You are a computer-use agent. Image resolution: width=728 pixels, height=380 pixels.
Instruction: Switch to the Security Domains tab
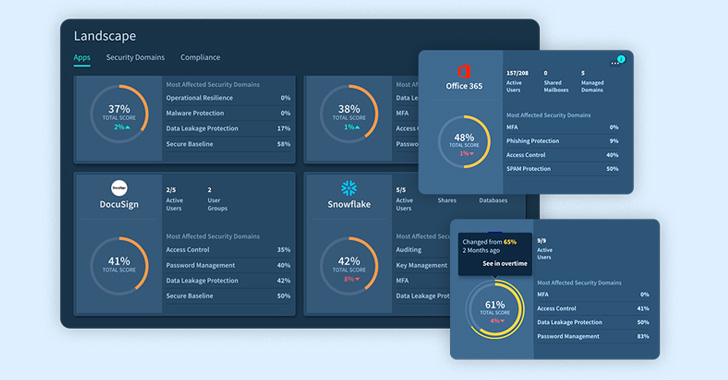tap(135, 58)
